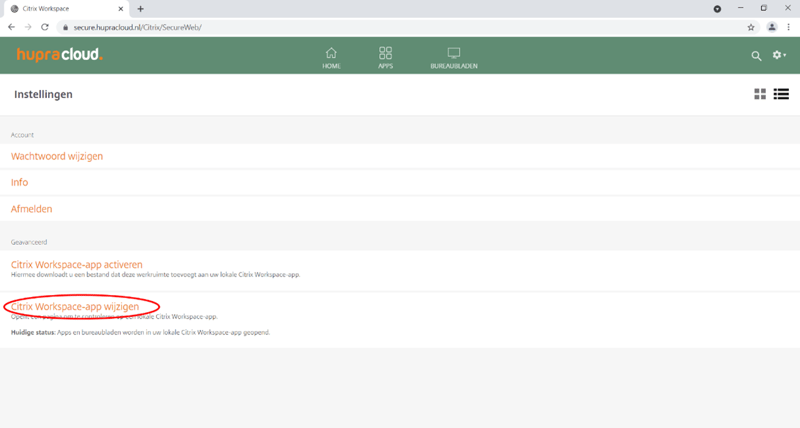This screenshot has height=428, width=800.
Task: Switch to grid view layout
Action: click(760, 94)
